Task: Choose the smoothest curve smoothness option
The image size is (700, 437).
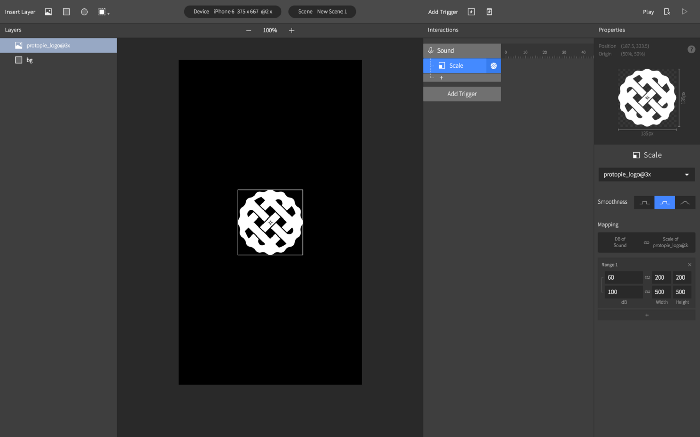Action: click(x=685, y=202)
